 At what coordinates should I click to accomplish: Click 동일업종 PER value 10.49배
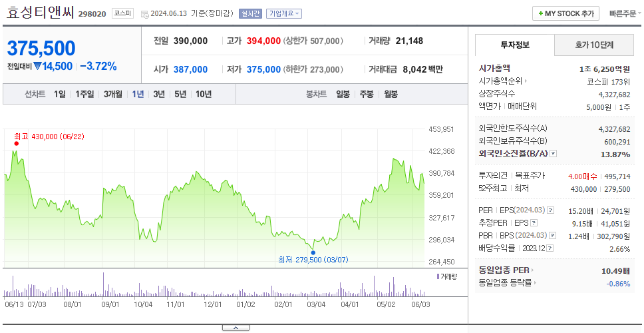615,270
